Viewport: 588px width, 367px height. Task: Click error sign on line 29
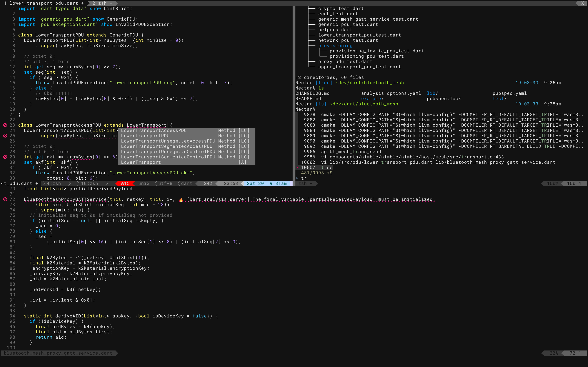pos(5,157)
